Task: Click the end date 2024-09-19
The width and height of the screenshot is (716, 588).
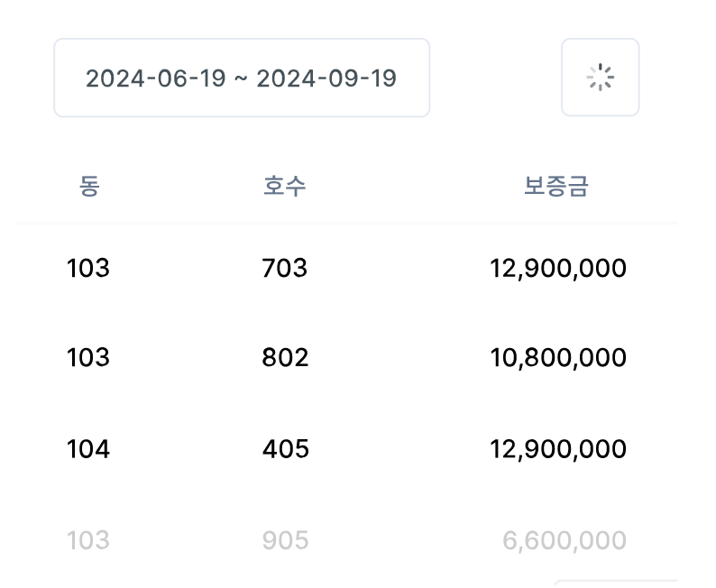Action: tap(326, 78)
